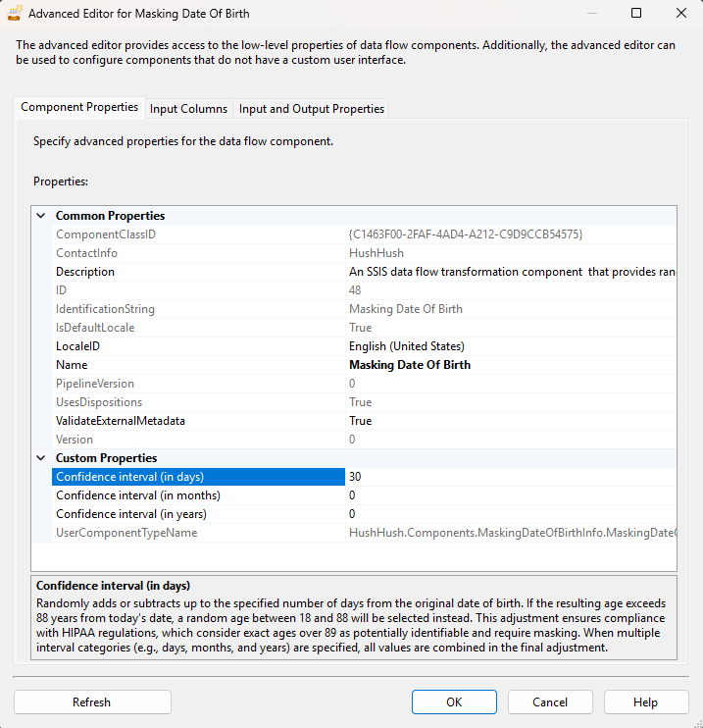Switch to the Input Columns tab
This screenshot has height=728, width=703.
pos(188,109)
